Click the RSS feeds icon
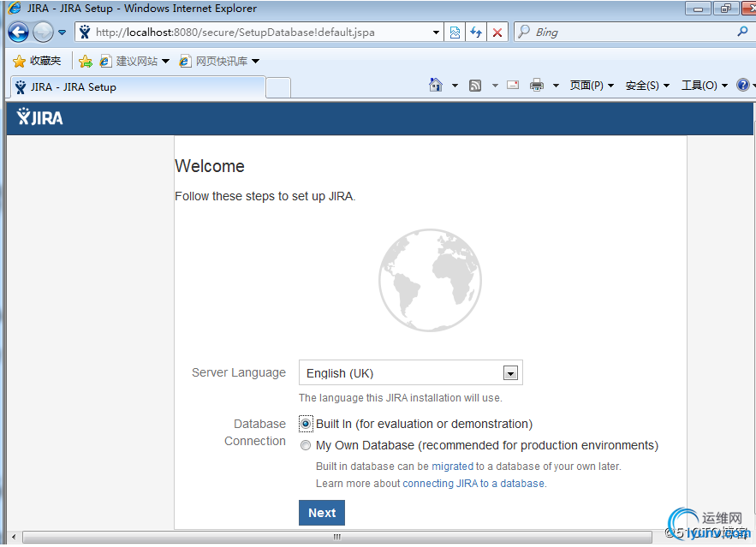Image resolution: width=756 pixels, height=547 pixels. point(475,86)
